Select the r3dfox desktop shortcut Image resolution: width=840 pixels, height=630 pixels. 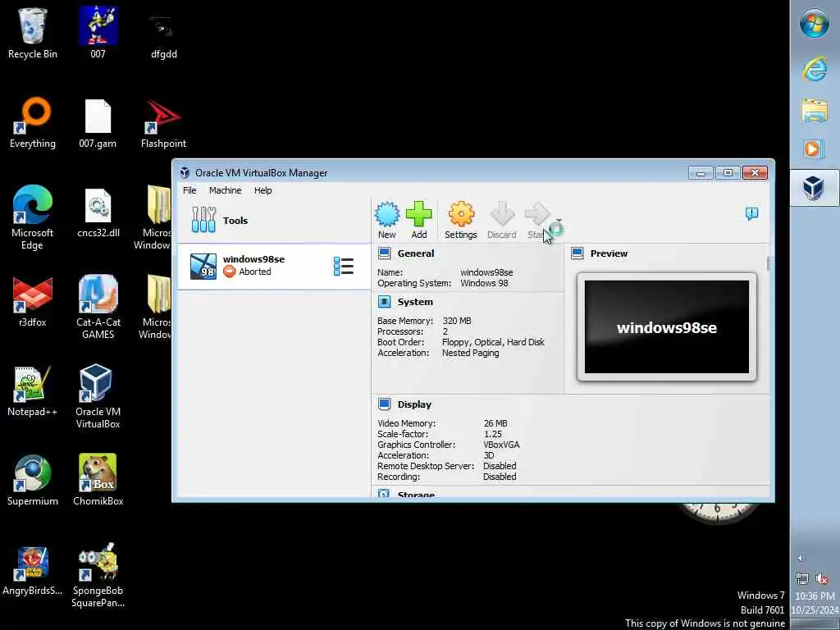(33, 302)
